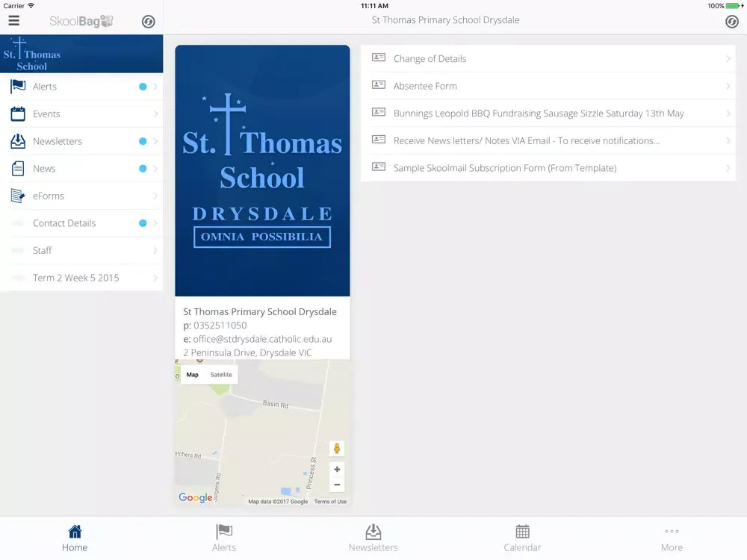Expand the Newsletters row chevron in sidebar
This screenshot has width=747, height=560.
point(155,141)
